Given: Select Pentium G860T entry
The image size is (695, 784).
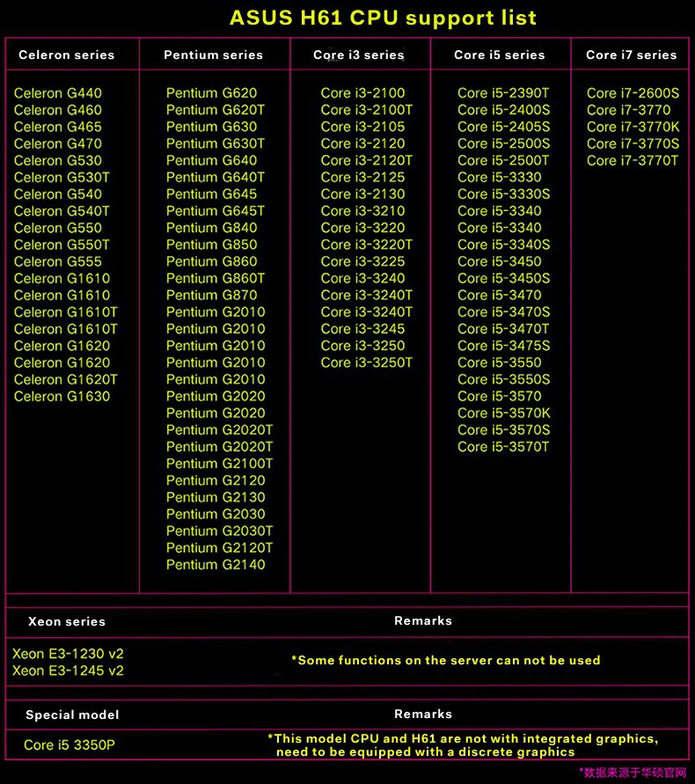Looking at the screenshot, I should tap(216, 278).
